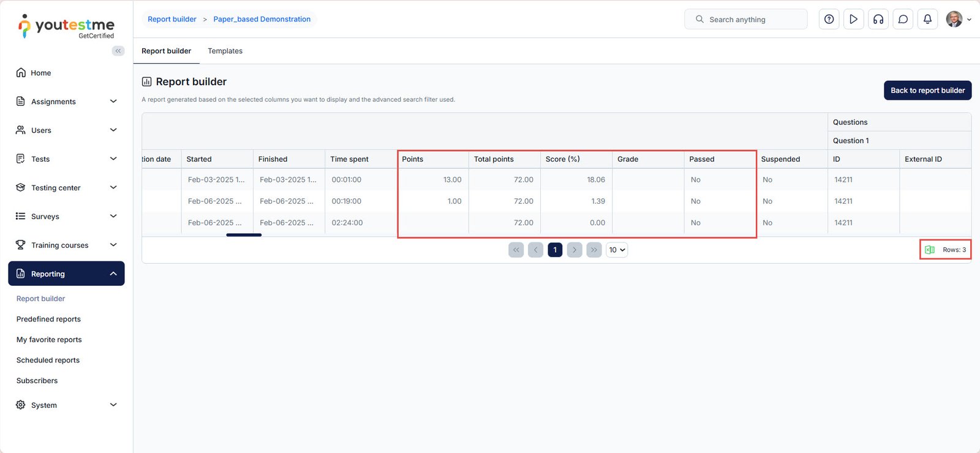The image size is (980, 453).
Task: Export report with Excel icon
Action: coord(929,250)
